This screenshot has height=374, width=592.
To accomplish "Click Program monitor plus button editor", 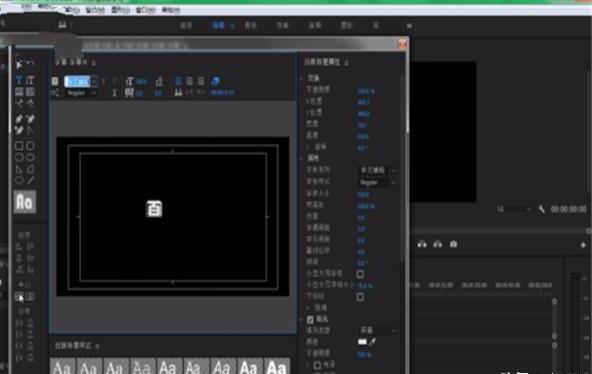I will (x=583, y=245).
